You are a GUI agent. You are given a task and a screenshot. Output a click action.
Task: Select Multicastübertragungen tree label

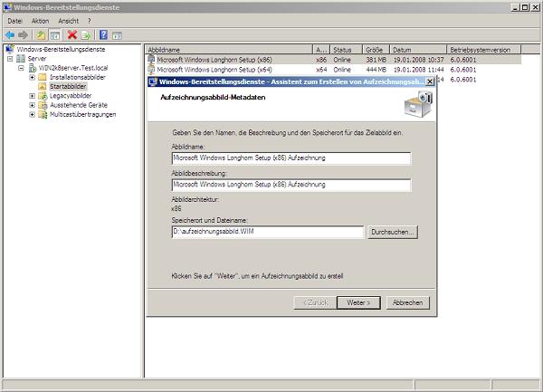point(82,114)
